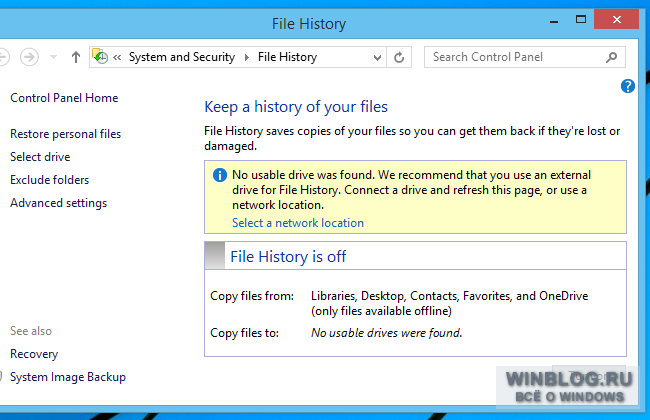Click the blue info icon in the notice

pyautogui.click(x=220, y=175)
